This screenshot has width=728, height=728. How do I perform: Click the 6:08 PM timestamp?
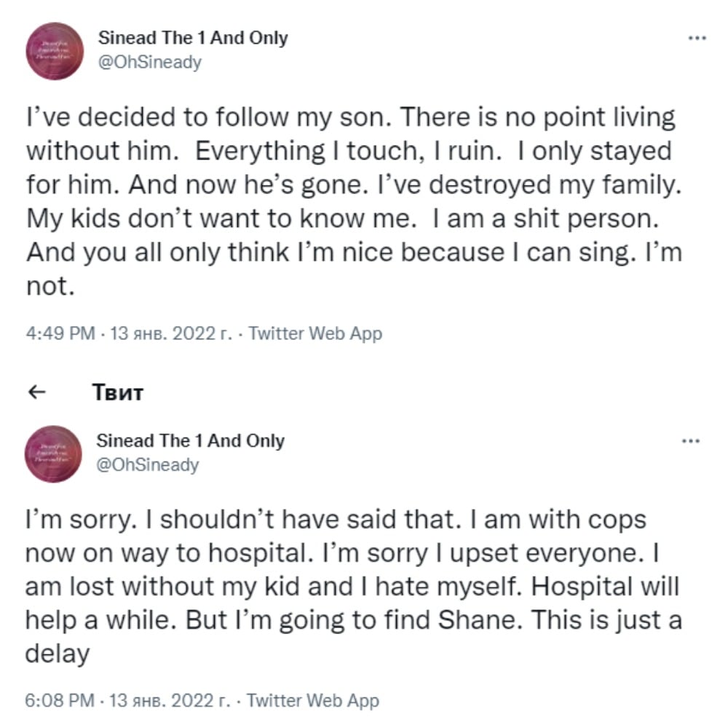60,700
